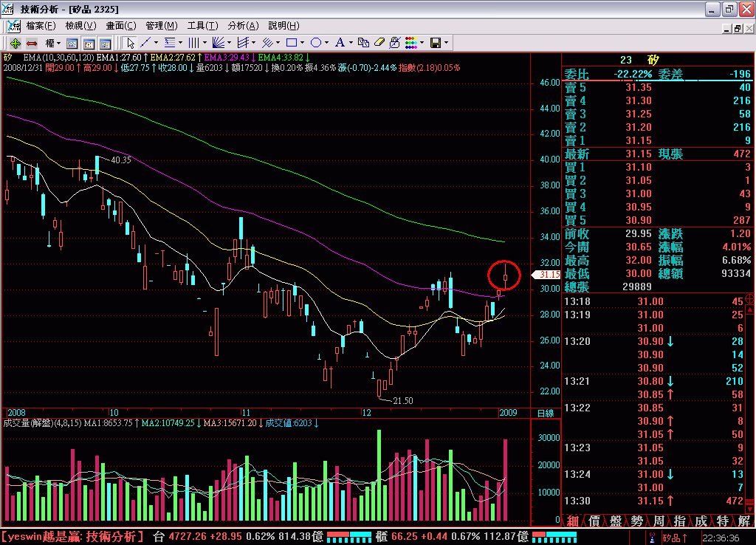Expand the vertical lines tool dropdown arrow
756x545 pixels.
coord(205,44)
